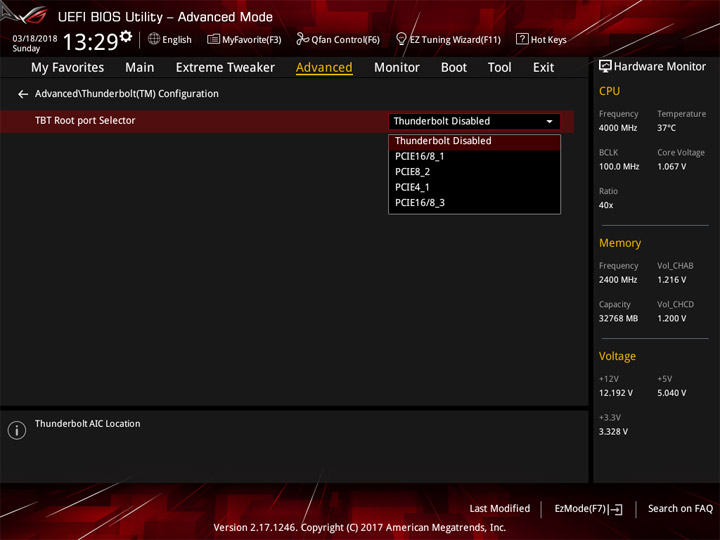Click the Qfan Control fan icon
Viewport: 720px width, 540px height.
tap(302, 39)
